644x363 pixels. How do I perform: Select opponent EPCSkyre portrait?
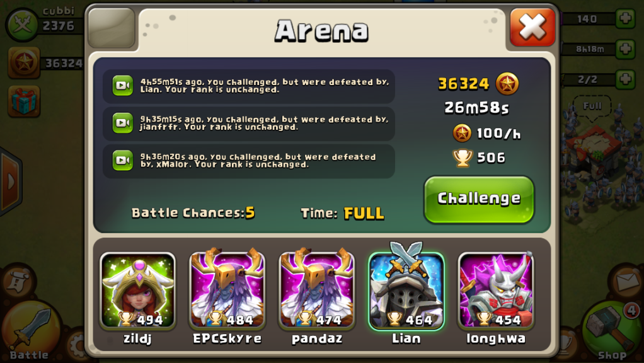click(227, 291)
